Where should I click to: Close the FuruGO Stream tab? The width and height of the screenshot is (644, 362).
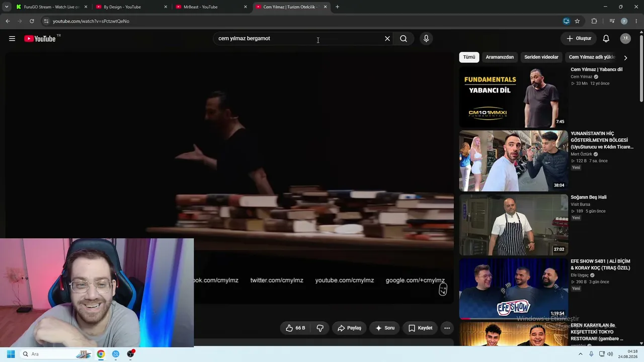pos(86,7)
